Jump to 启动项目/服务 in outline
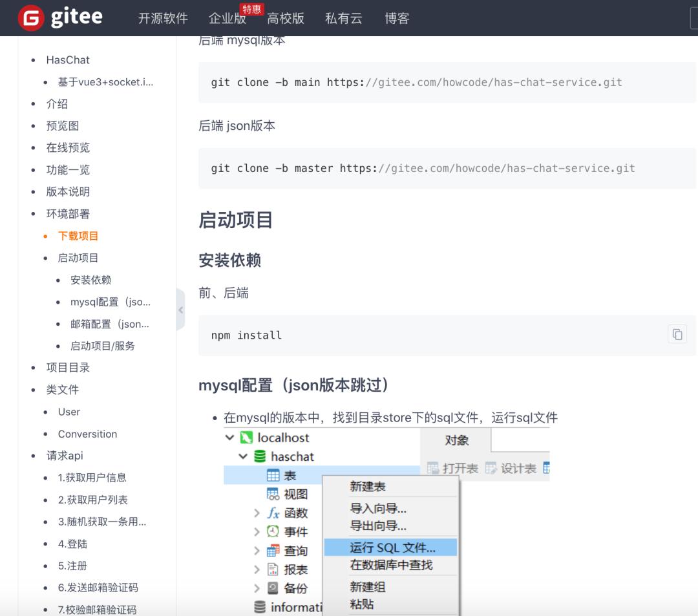This screenshot has width=698, height=616. [x=102, y=346]
